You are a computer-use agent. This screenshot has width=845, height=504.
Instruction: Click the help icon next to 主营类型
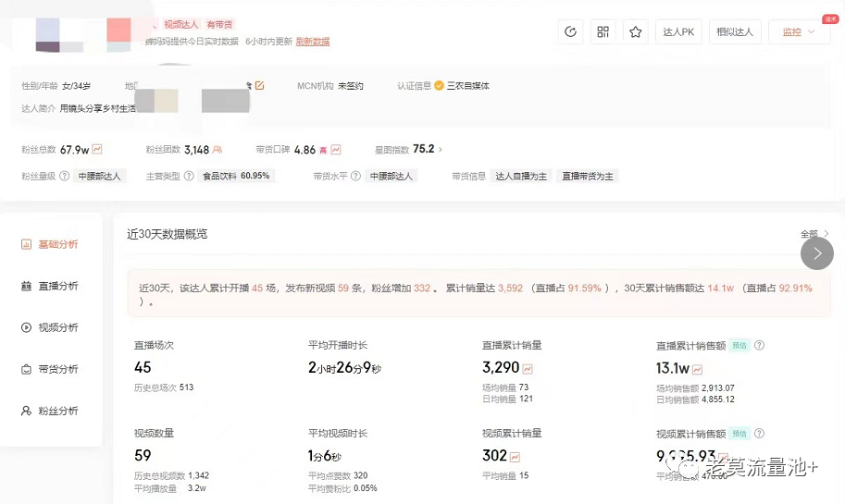189,176
